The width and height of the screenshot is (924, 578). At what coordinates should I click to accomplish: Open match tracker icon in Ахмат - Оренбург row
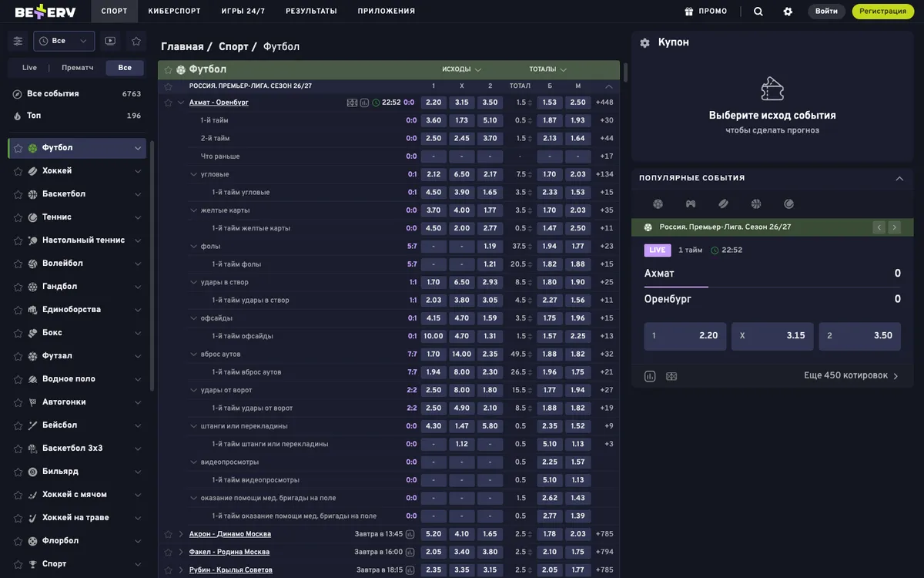point(352,102)
